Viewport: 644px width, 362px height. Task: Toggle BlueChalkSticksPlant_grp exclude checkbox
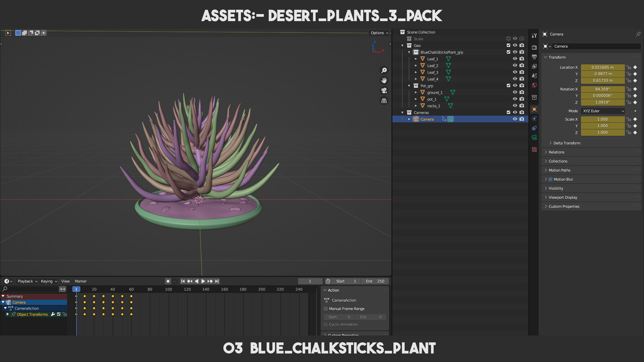[x=508, y=52]
